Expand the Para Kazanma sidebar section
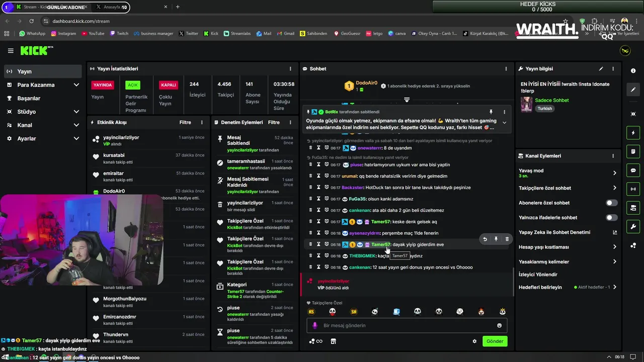Viewport: 644px width, 362px height. [x=76, y=85]
